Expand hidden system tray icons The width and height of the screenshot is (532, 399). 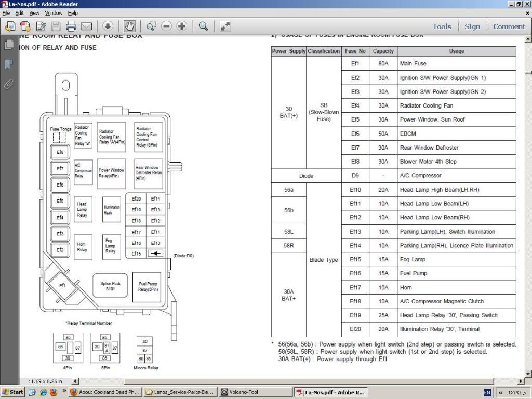pos(500,393)
